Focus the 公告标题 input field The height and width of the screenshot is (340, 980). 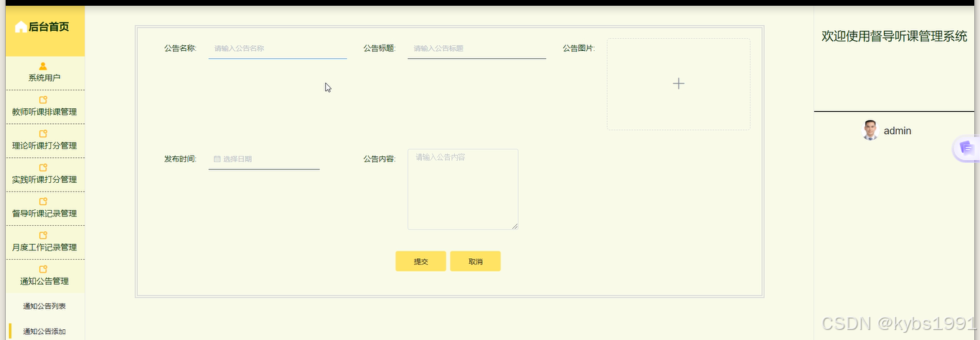click(477, 49)
